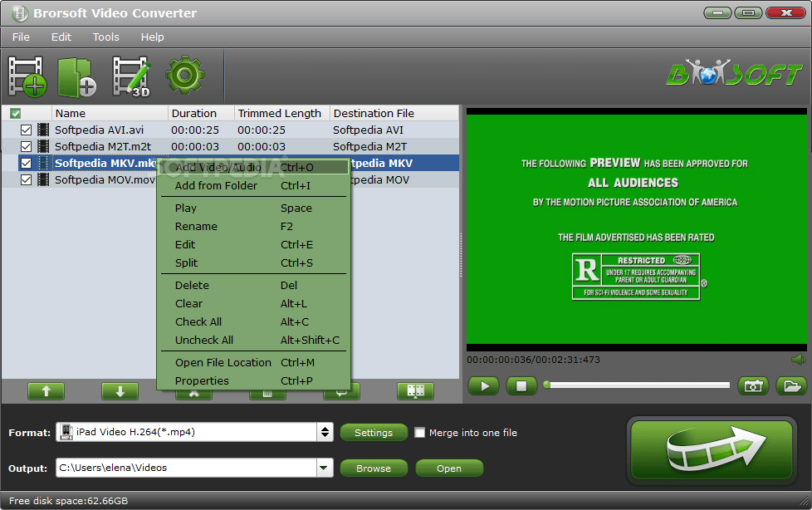This screenshot has height=510, width=812.
Task: Open the File menu
Action: (21, 37)
